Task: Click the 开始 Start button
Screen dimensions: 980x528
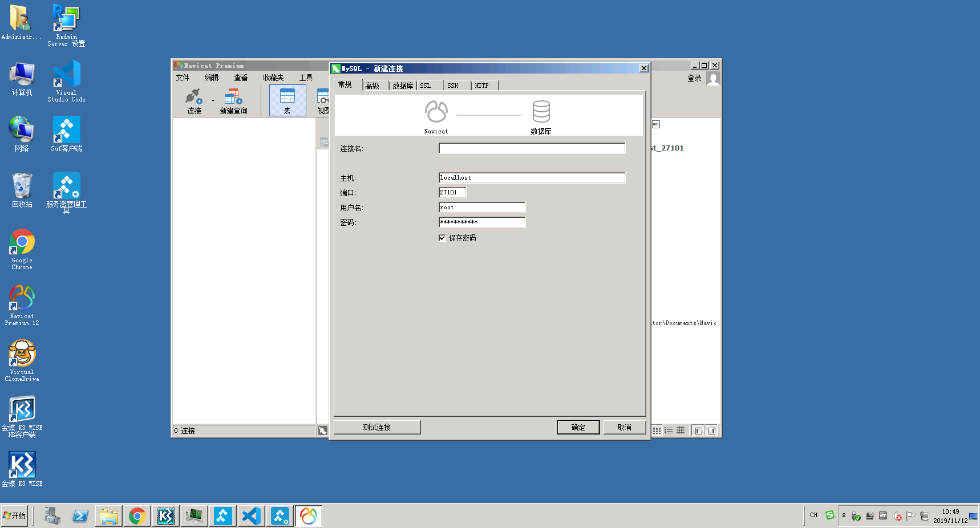Action: click(14, 515)
